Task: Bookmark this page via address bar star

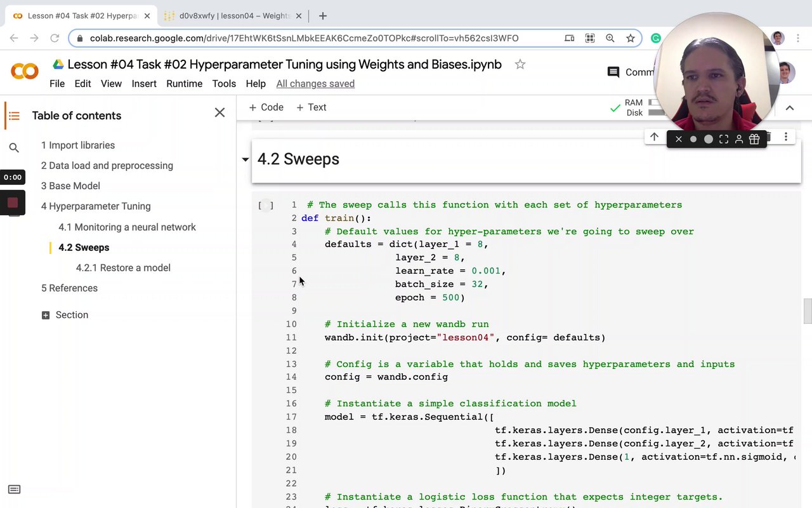Action: 630,38
